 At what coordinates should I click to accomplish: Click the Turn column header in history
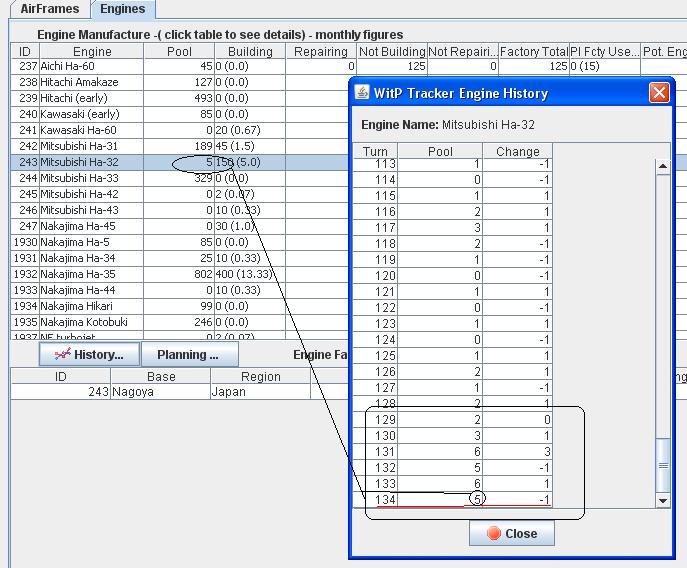click(375, 151)
